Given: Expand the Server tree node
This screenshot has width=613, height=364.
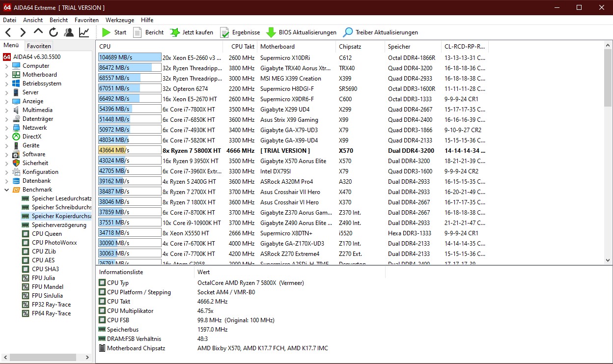Looking at the screenshot, I should coord(6,92).
